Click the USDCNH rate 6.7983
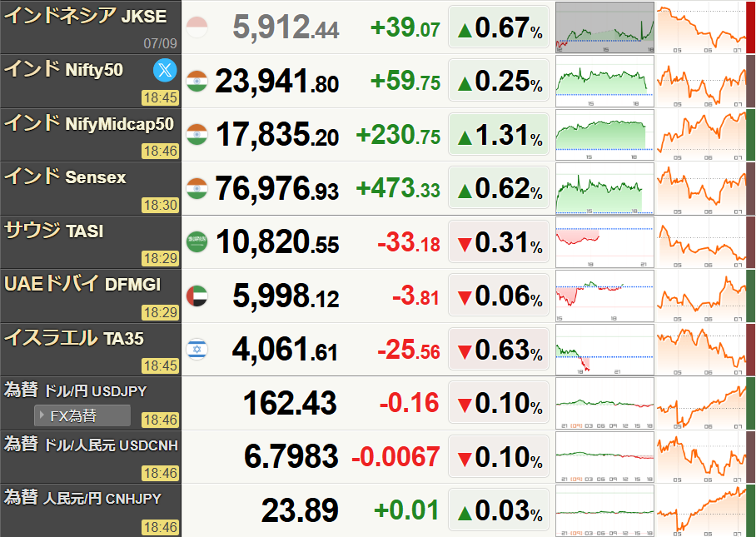The width and height of the screenshot is (756, 537). coord(291,457)
